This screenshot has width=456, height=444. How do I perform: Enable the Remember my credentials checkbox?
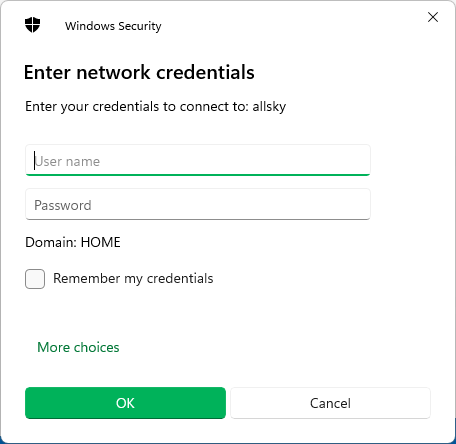[35, 279]
